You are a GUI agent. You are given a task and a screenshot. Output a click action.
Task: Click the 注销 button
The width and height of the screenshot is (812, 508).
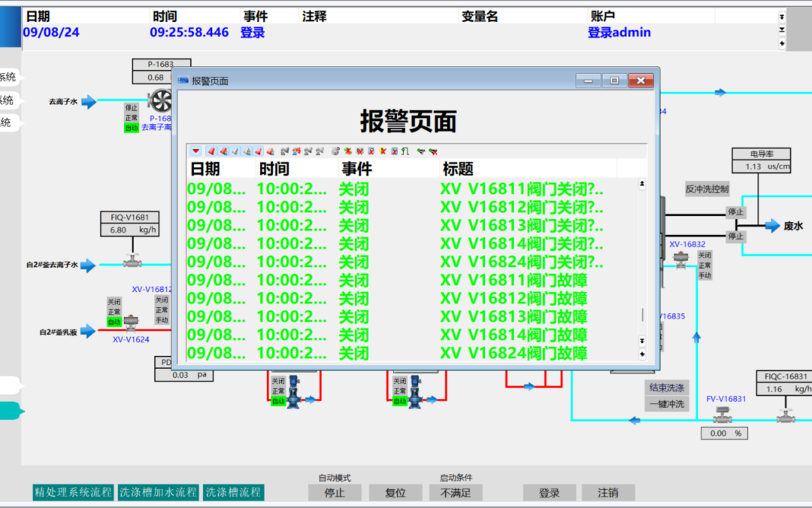click(x=608, y=492)
